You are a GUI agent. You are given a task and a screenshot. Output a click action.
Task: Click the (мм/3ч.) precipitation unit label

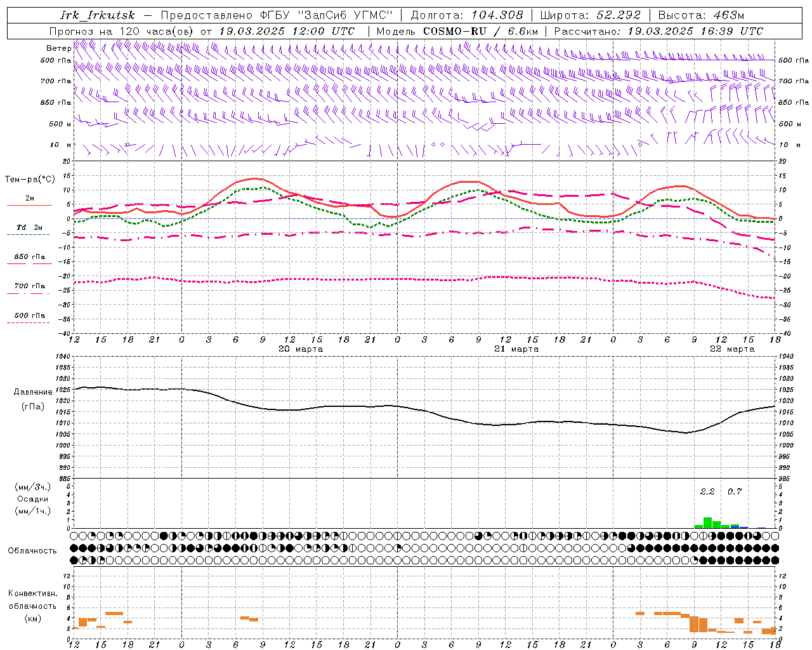coord(33,487)
